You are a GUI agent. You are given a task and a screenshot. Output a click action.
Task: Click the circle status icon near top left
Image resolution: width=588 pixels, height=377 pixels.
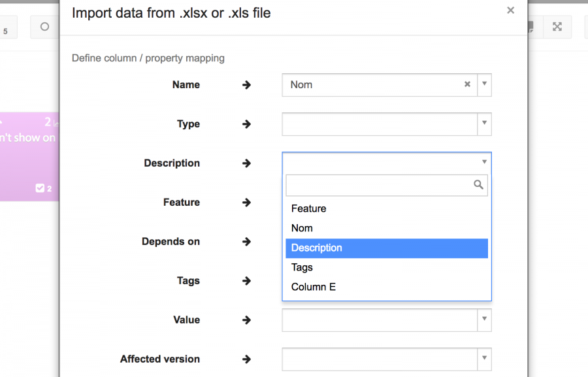[x=43, y=25]
